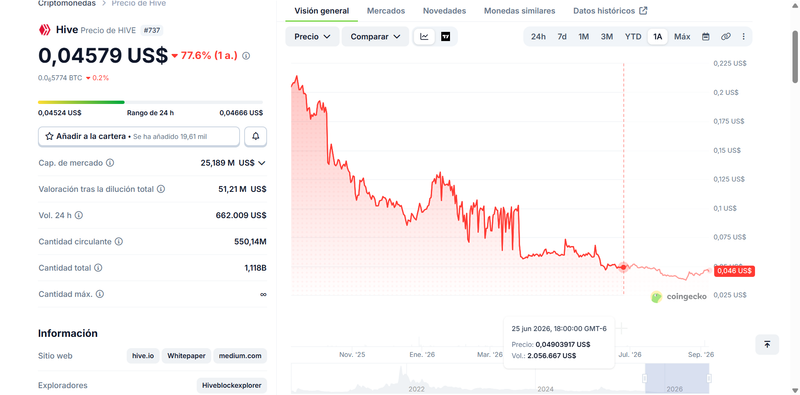This screenshot has height=395, width=800.
Task: Show info icon for Vol. 24 h
Action: (79, 215)
